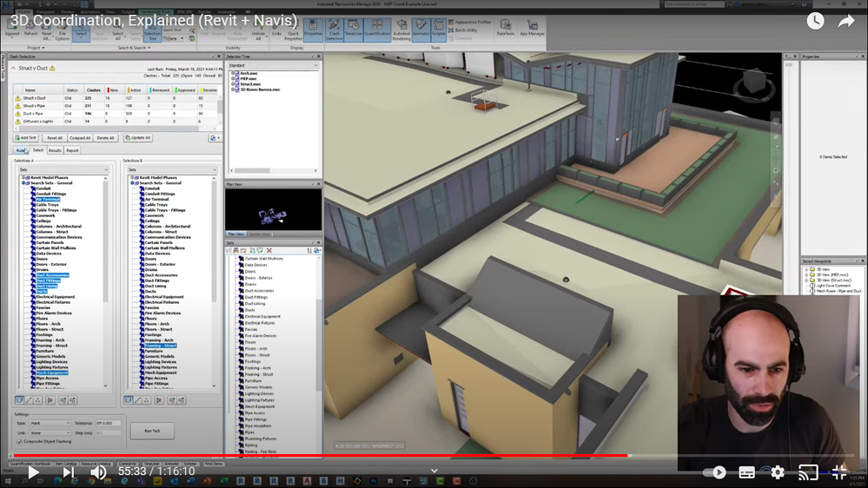Select Framing - Struct in Selection B
868x488 pixels.
161,346
